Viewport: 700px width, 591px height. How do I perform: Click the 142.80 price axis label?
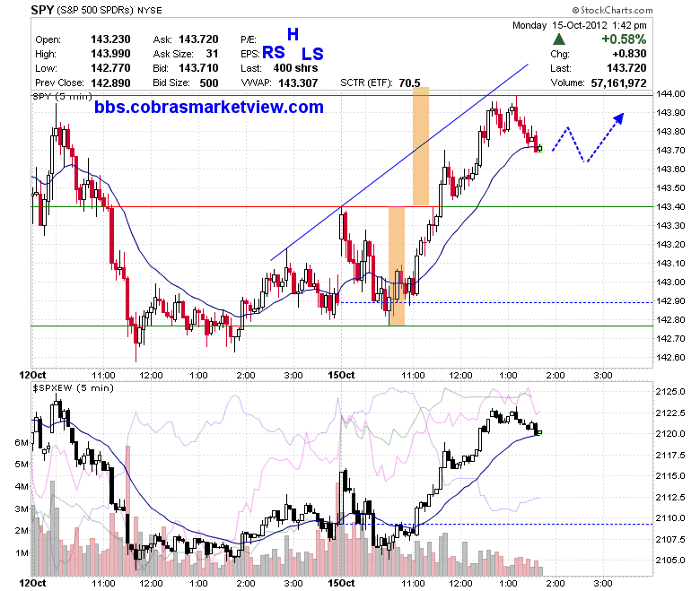point(670,320)
